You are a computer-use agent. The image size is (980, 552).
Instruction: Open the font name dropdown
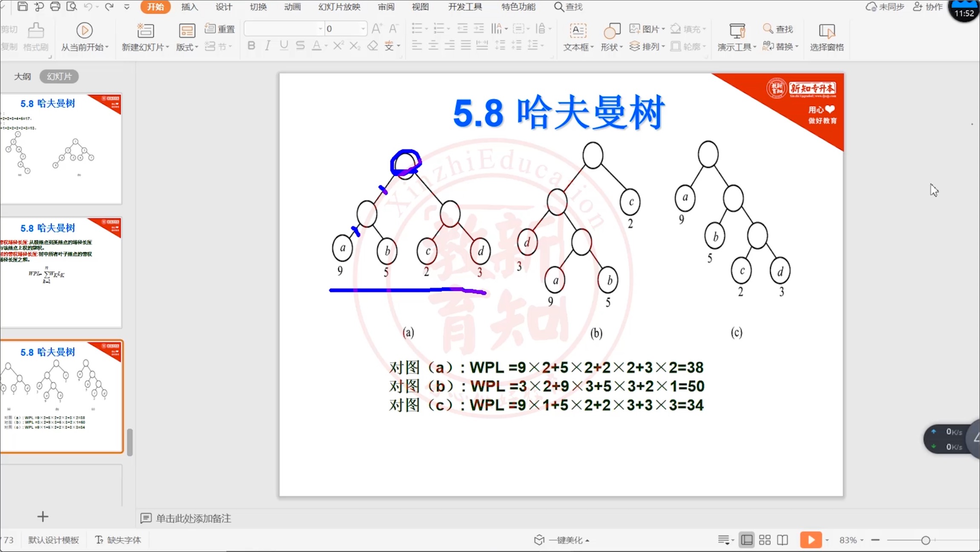[x=321, y=29]
